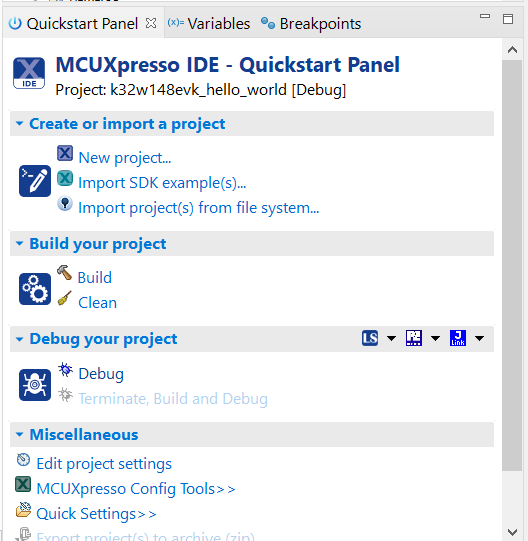Viewport: 528px width, 541px height.
Task: Click the J-Link debug probe icon
Action: (458, 338)
